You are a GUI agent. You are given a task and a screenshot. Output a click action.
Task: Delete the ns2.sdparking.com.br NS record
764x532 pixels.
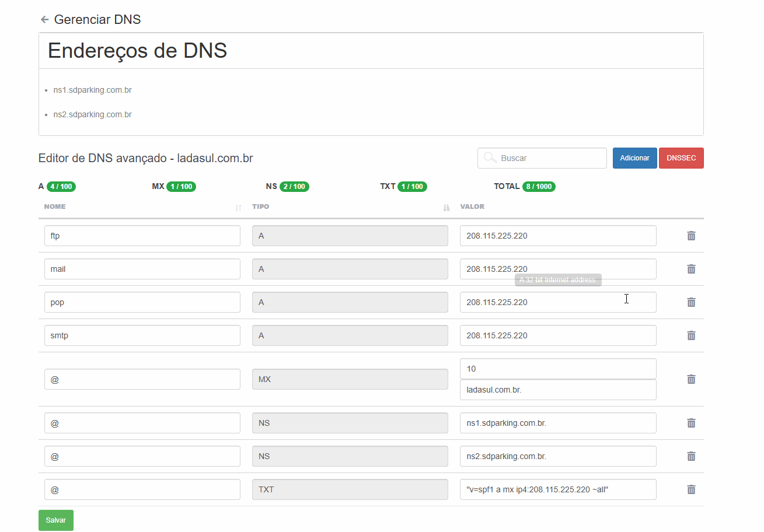pos(691,456)
